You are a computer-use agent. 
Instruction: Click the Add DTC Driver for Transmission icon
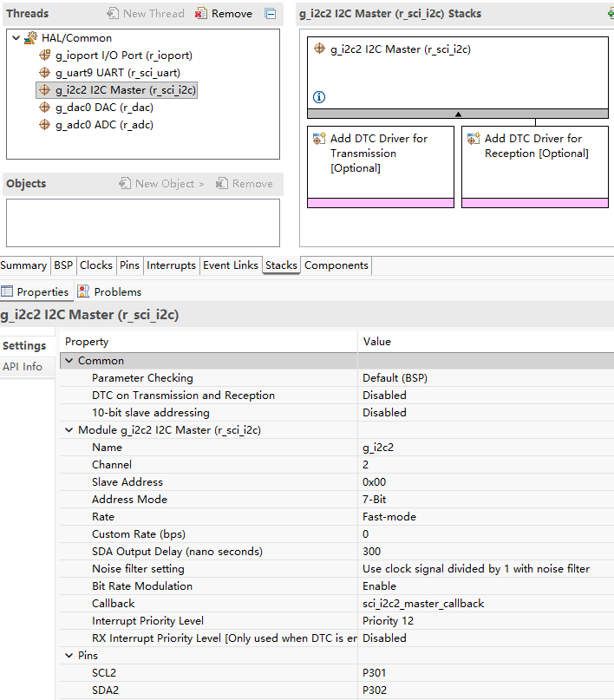(319, 139)
